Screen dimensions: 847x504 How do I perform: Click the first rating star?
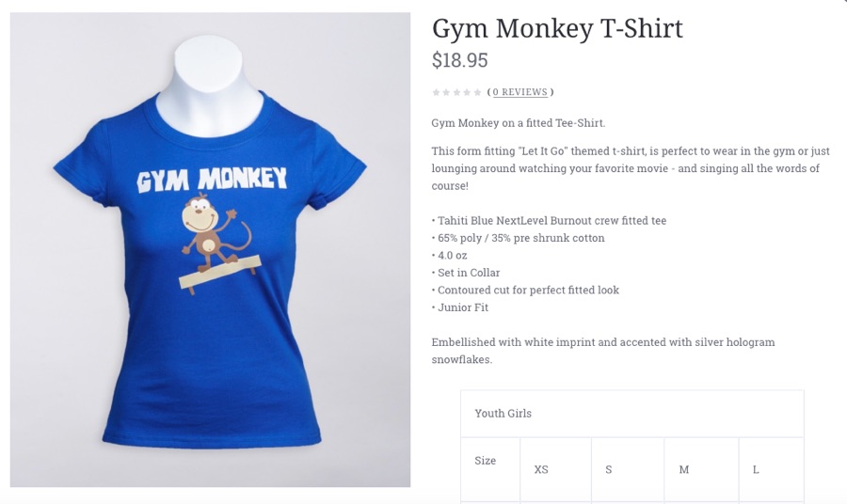click(436, 92)
